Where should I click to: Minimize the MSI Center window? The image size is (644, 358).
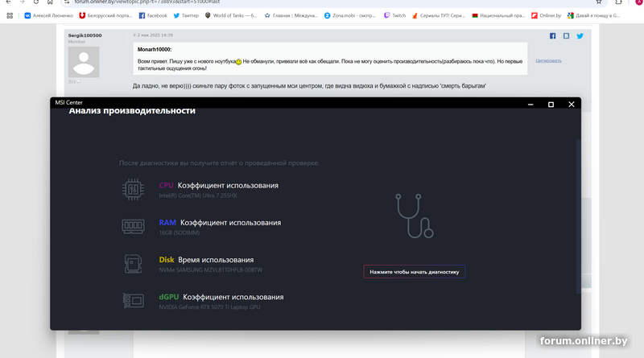coord(530,105)
